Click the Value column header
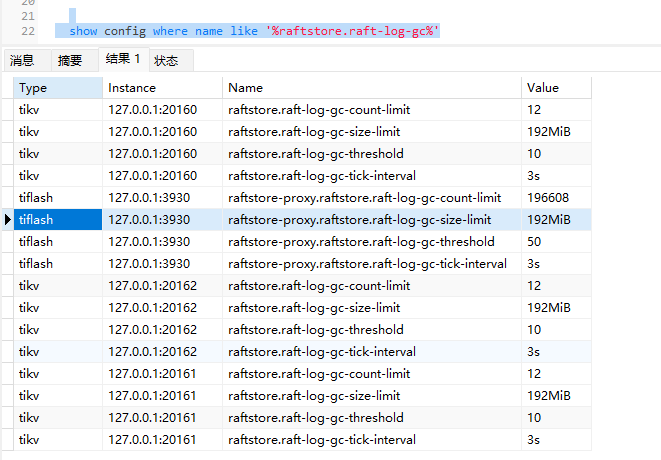Screen dimensions: 661x460 click(556, 88)
